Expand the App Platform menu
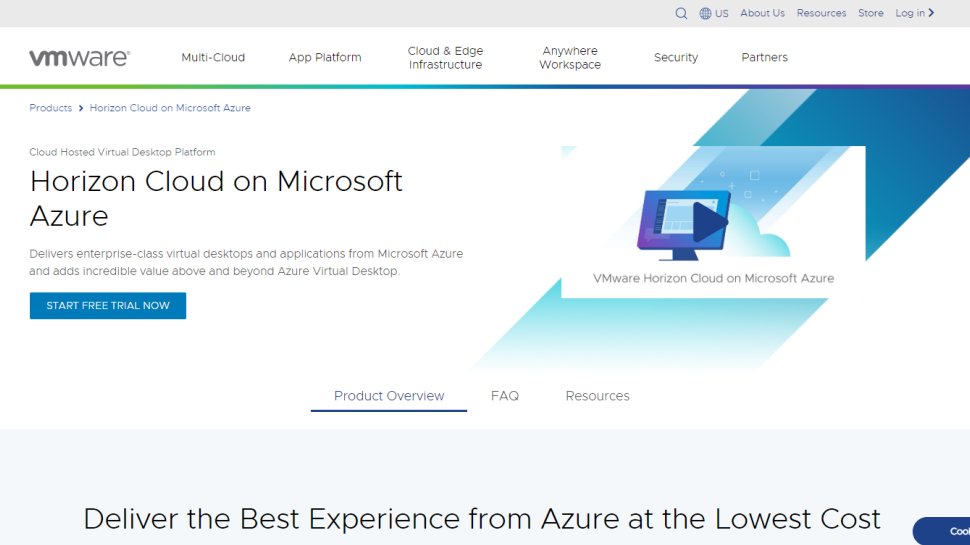 click(x=325, y=58)
